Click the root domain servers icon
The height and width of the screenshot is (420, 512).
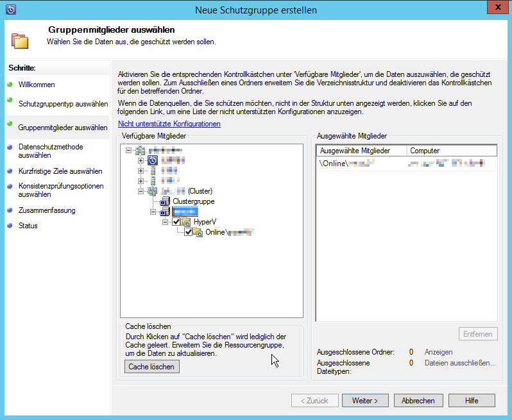pos(141,151)
